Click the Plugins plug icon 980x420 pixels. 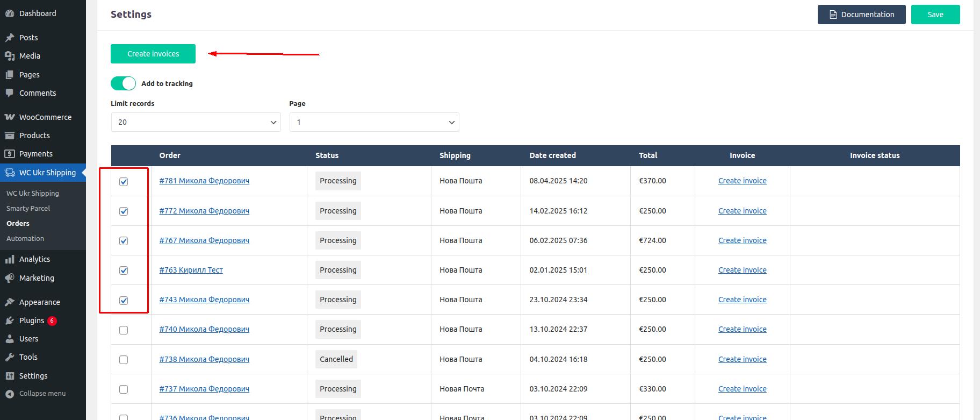point(9,321)
